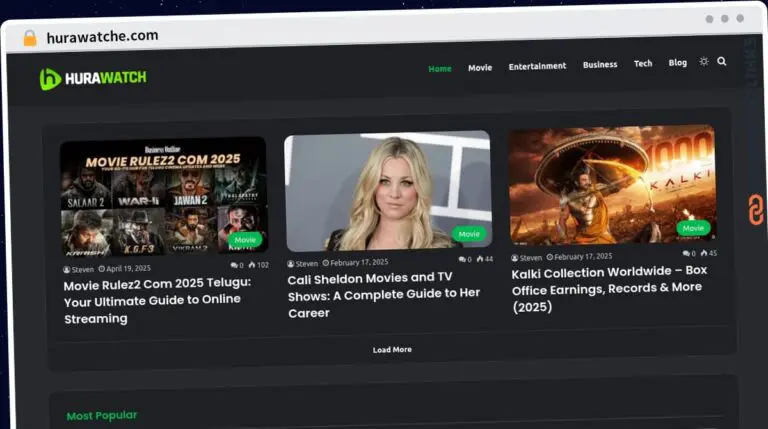Click clock date icon on Kalki post
This screenshot has height=429, width=768.
[x=549, y=257]
